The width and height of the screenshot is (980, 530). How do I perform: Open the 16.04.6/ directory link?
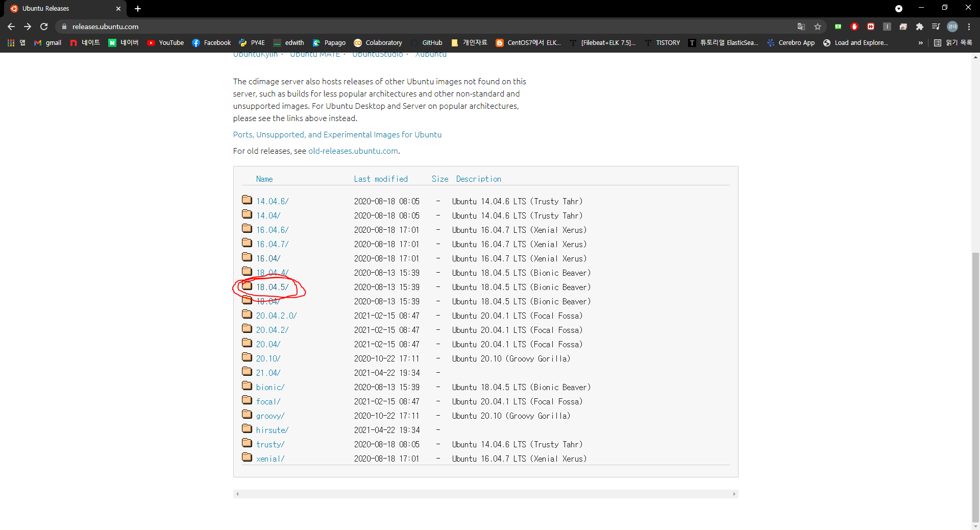pos(272,230)
